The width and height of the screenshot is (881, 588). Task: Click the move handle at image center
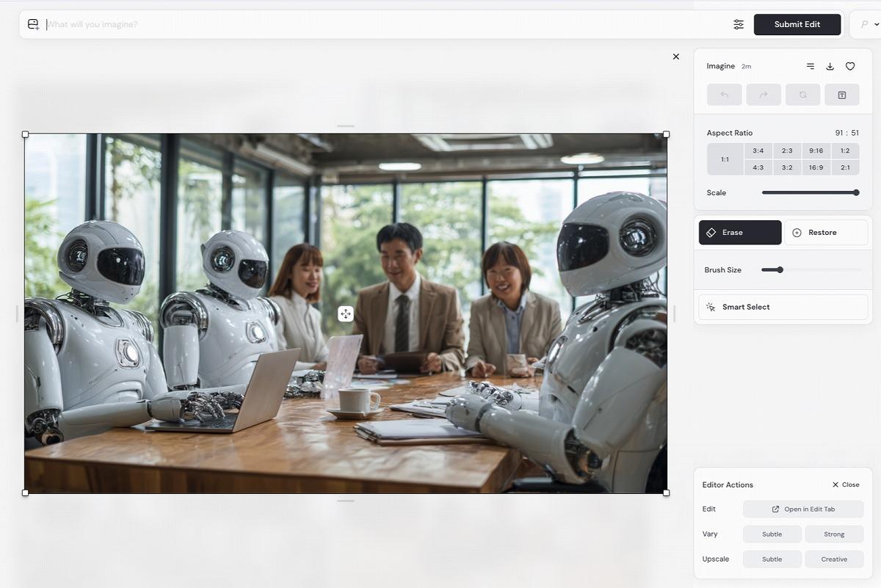(345, 314)
